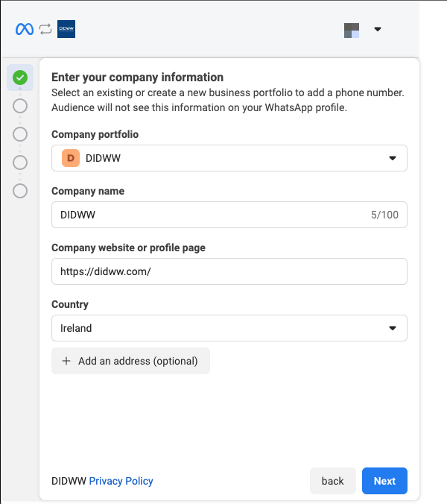Click the Meta infinity logo
Viewport: 447px width, 504px height.
pos(24,29)
